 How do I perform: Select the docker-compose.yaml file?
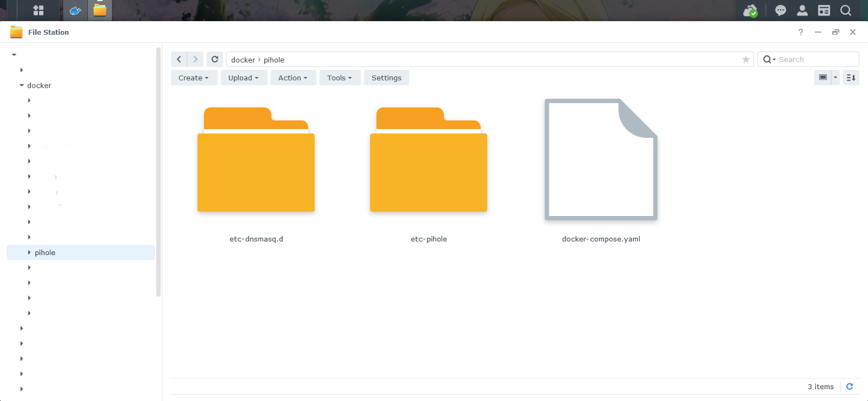pos(601,160)
